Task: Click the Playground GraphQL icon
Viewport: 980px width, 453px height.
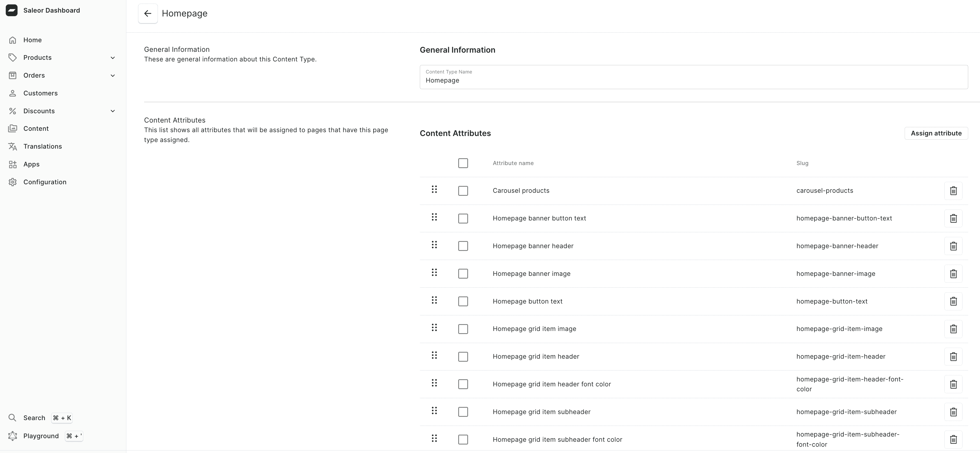Action: (12, 436)
